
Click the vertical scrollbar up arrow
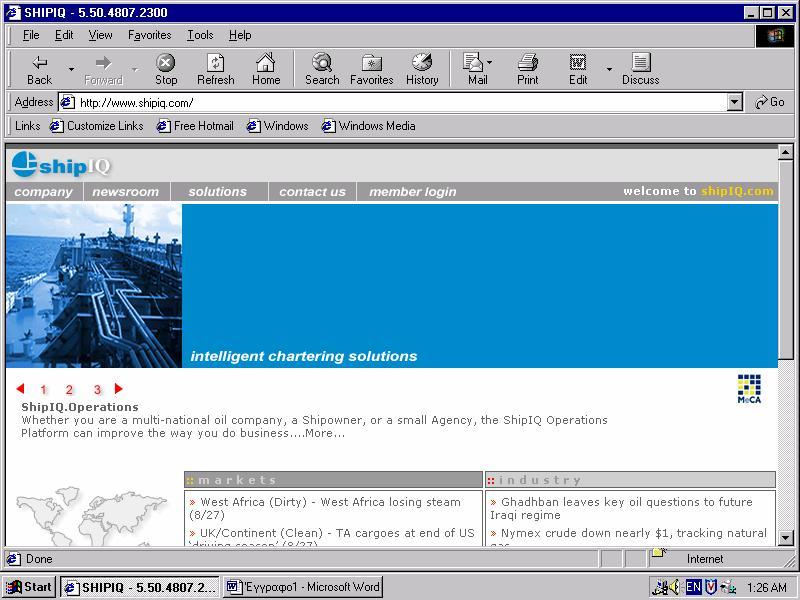(785, 152)
